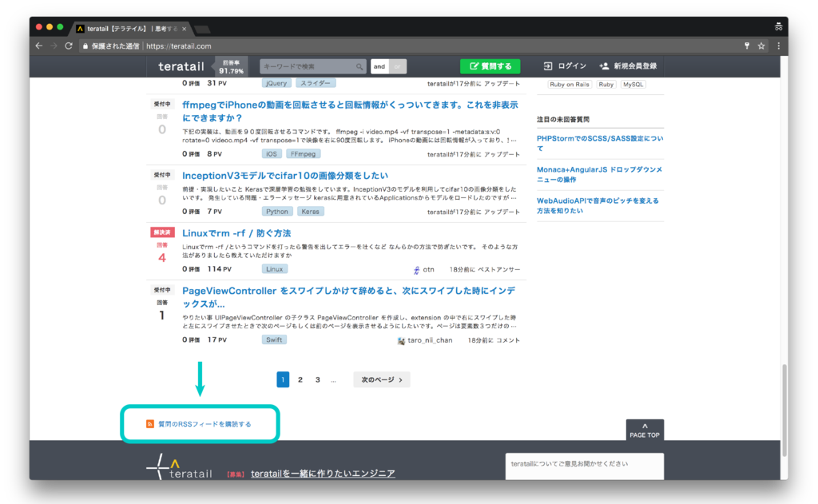Open the PageViewController swipe question
The width and height of the screenshot is (818, 504).
click(348, 297)
